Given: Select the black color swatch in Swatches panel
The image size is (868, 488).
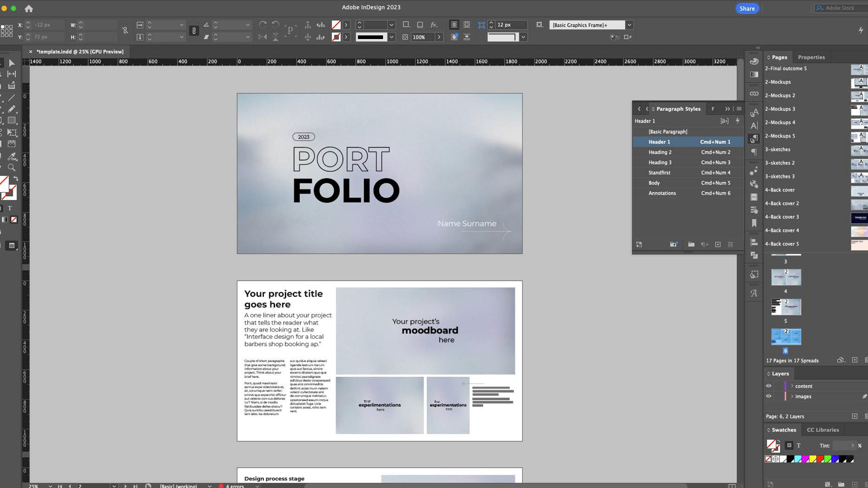Looking at the screenshot, I should (x=790, y=459).
